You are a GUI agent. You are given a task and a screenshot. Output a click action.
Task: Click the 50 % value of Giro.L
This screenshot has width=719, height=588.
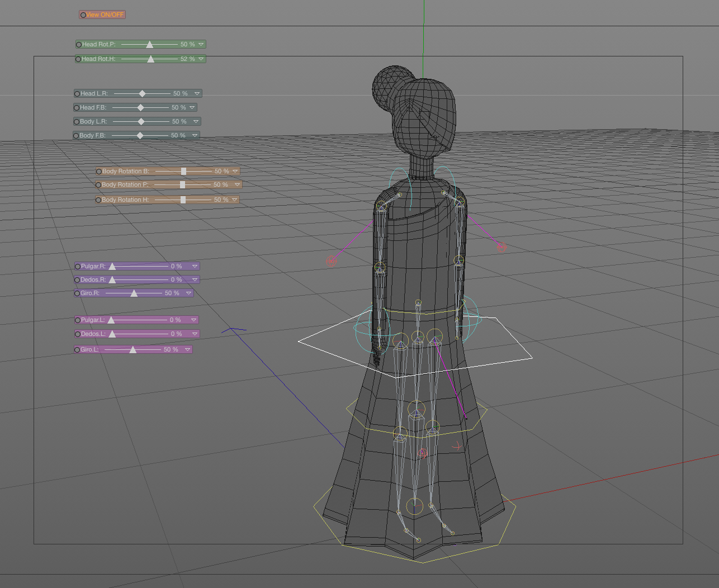pos(171,349)
